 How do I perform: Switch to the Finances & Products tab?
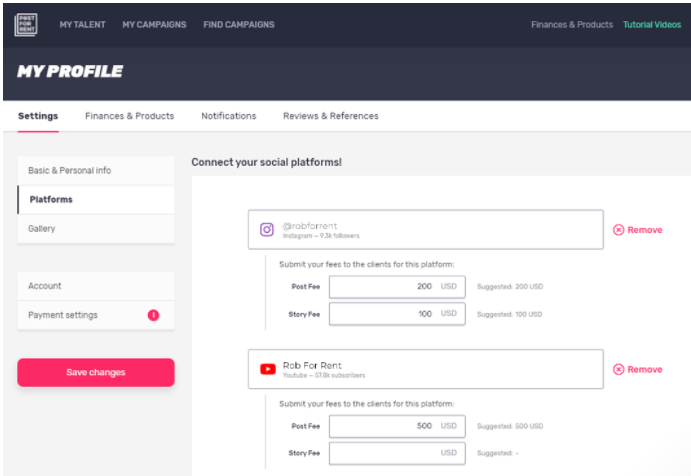tap(130, 116)
